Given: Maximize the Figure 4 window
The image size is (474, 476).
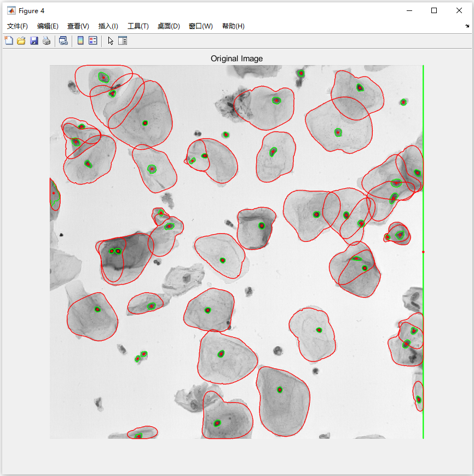Looking at the screenshot, I should [434, 10].
